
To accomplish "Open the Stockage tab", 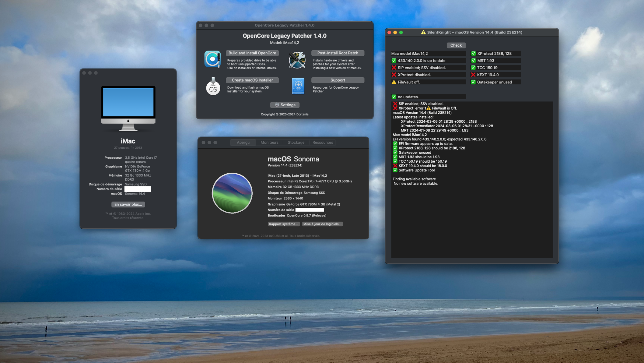I will (296, 142).
